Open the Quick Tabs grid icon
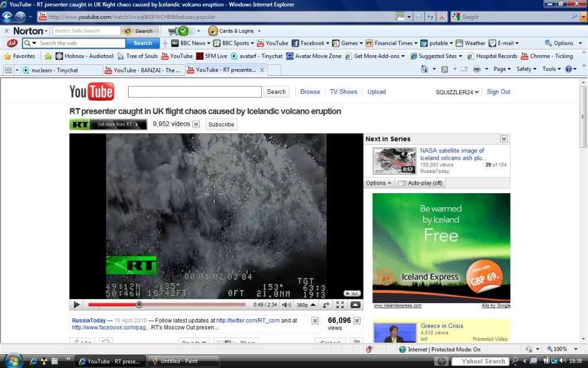 (x=8, y=70)
